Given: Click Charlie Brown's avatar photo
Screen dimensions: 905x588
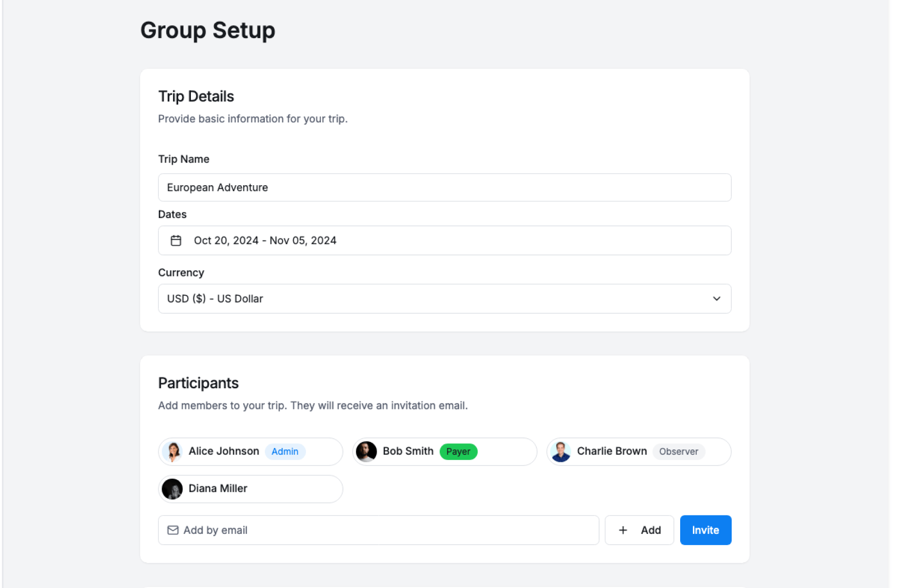Looking at the screenshot, I should 560,451.
